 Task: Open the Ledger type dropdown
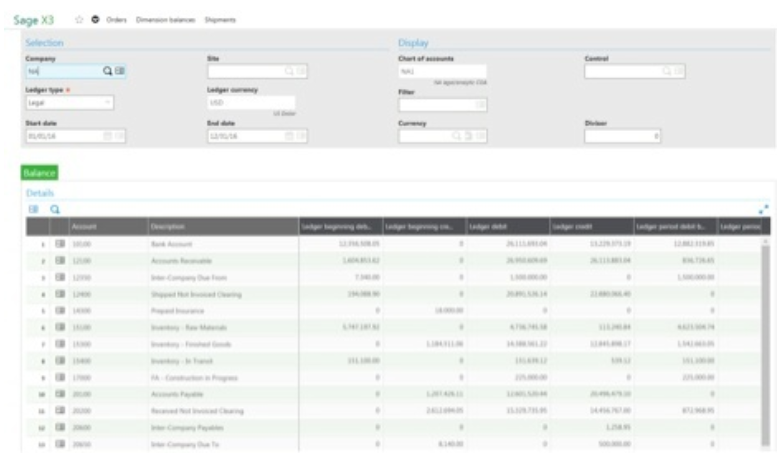click(69, 103)
